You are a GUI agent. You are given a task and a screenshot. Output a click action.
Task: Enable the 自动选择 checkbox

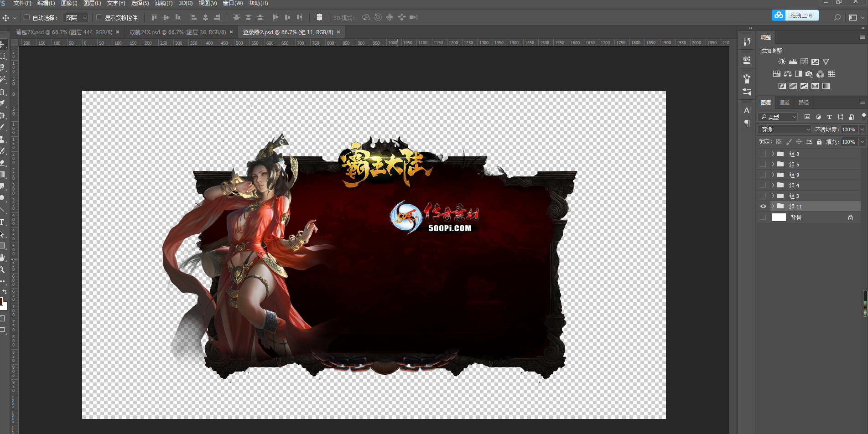tap(26, 17)
